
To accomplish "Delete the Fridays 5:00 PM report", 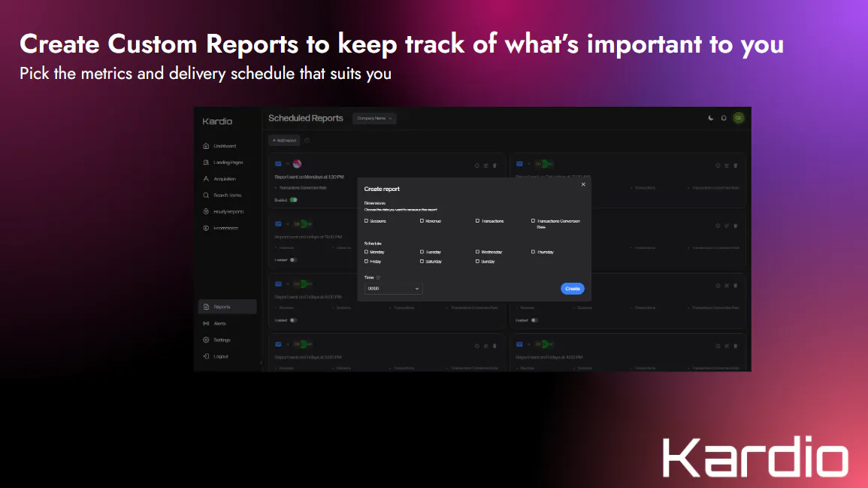I will (x=495, y=346).
